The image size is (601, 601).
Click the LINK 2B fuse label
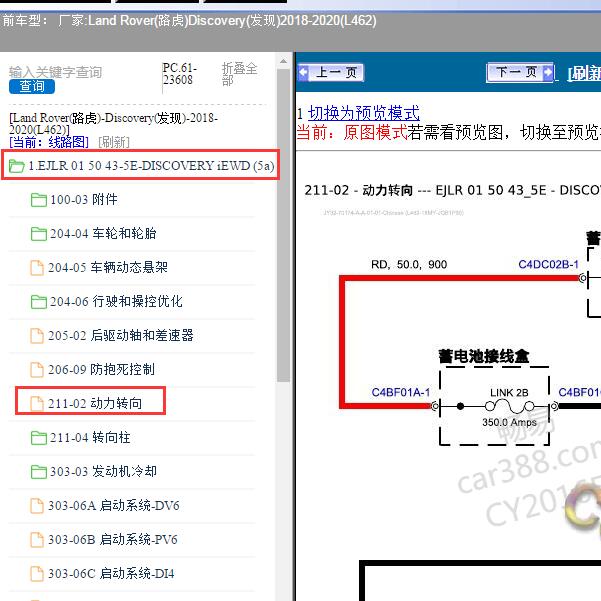pyautogui.click(x=509, y=393)
